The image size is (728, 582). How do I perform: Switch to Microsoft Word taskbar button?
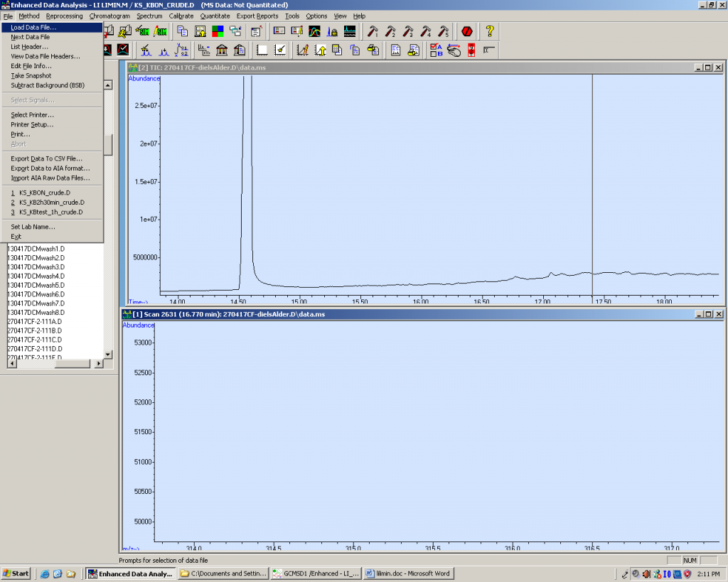[407, 573]
